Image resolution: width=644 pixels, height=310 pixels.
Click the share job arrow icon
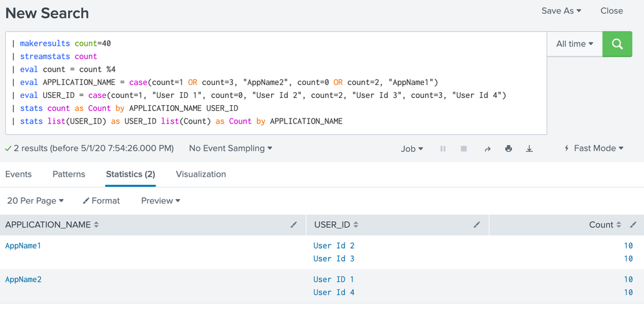click(x=487, y=149)
